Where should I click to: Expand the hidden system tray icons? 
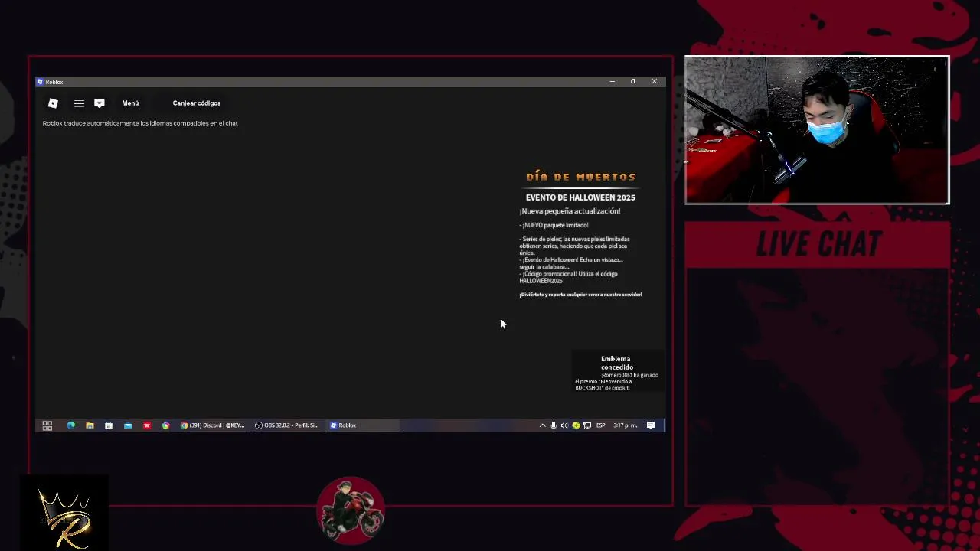(x=542, y=425)
